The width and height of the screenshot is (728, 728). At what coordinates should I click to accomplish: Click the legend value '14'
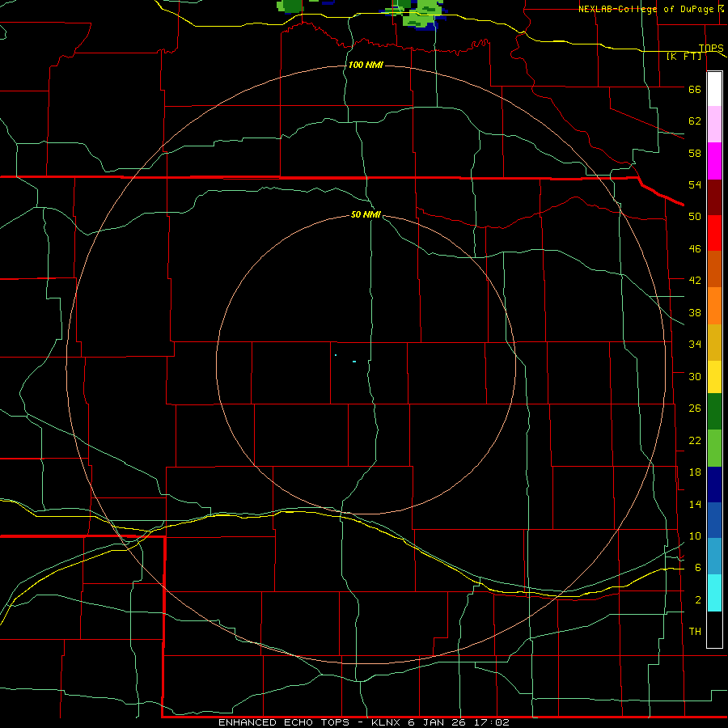695,504
